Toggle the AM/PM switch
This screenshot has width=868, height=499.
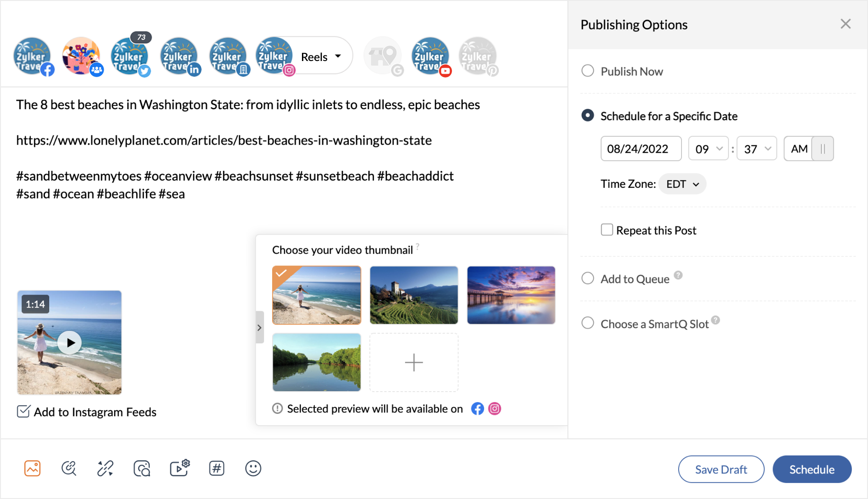click(x=822, y=149)
